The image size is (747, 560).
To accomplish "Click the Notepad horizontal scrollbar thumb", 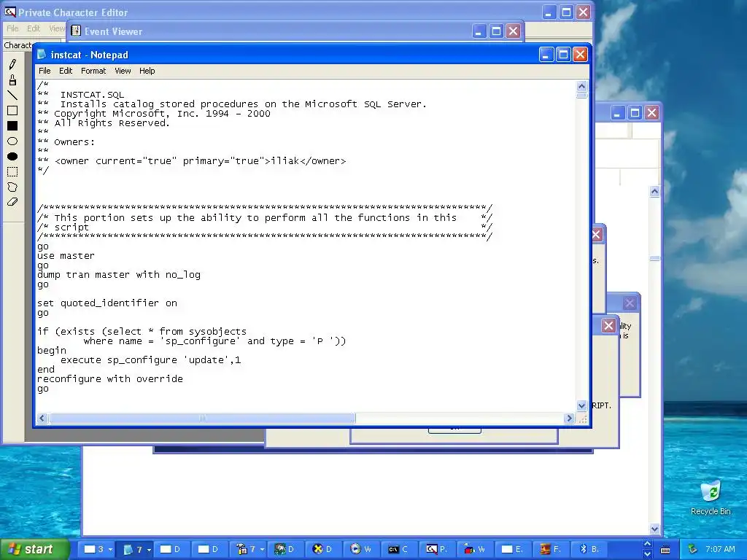I will click(202, 418).
